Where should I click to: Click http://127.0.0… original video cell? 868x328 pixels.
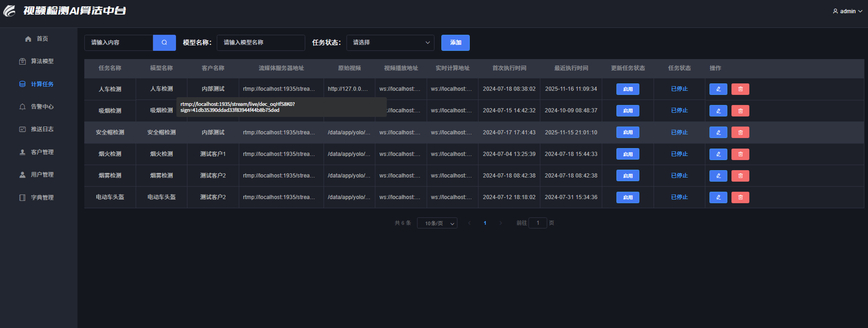point(348,89)
